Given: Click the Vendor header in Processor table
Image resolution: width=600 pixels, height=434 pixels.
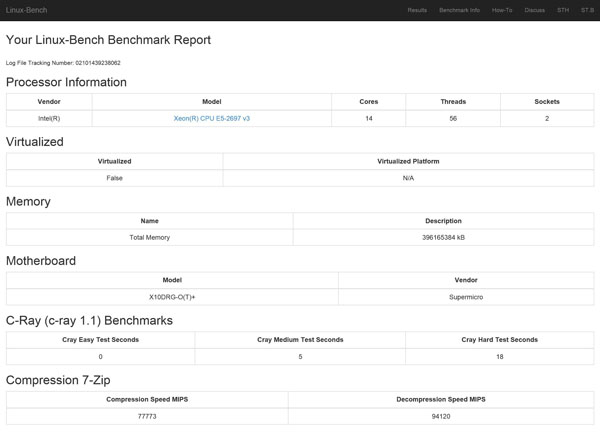Looking at the screenshot, I should (49, 101).
